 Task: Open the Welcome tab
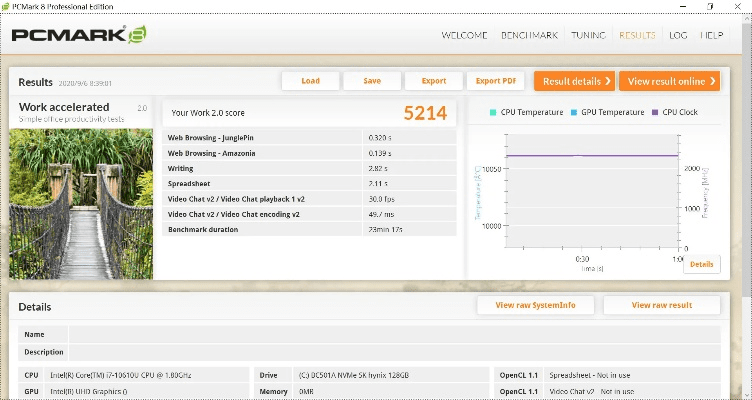point(465,35)
